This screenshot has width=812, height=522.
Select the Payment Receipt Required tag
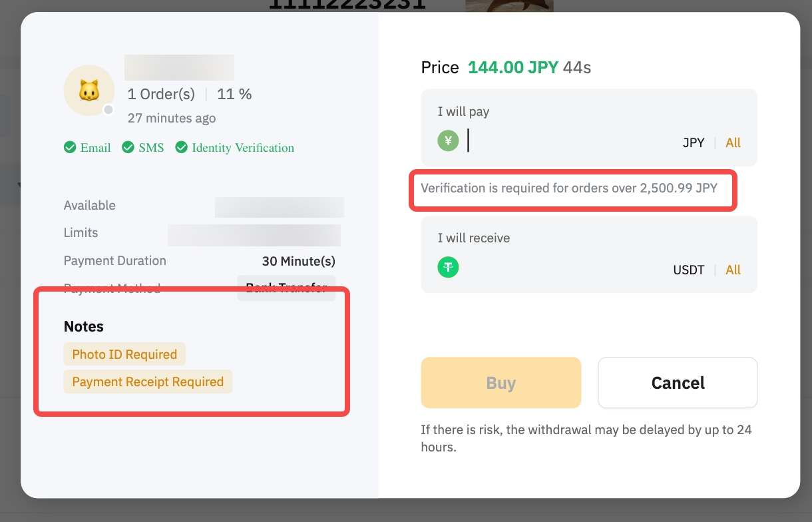(x=148, y=382)
